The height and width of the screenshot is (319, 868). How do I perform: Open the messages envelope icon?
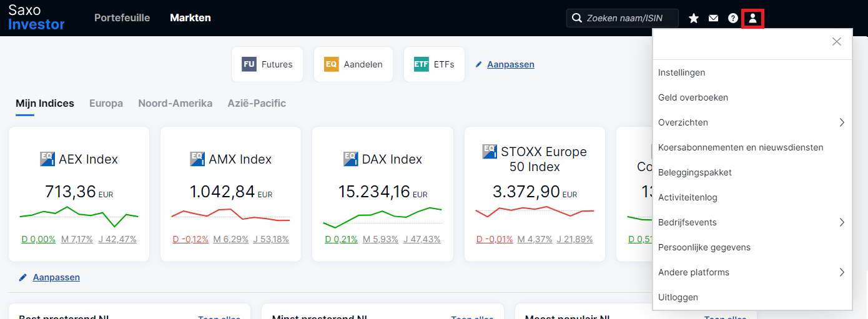tap(713, 19)
